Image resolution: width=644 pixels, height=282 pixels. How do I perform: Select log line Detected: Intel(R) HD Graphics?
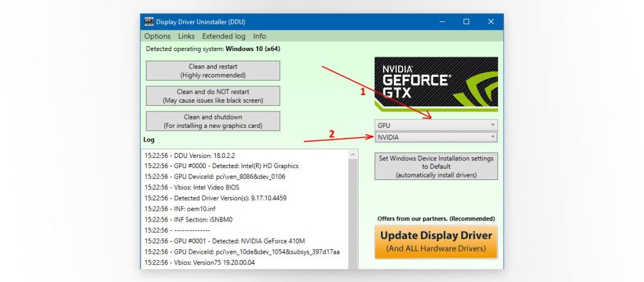[221, 166]
